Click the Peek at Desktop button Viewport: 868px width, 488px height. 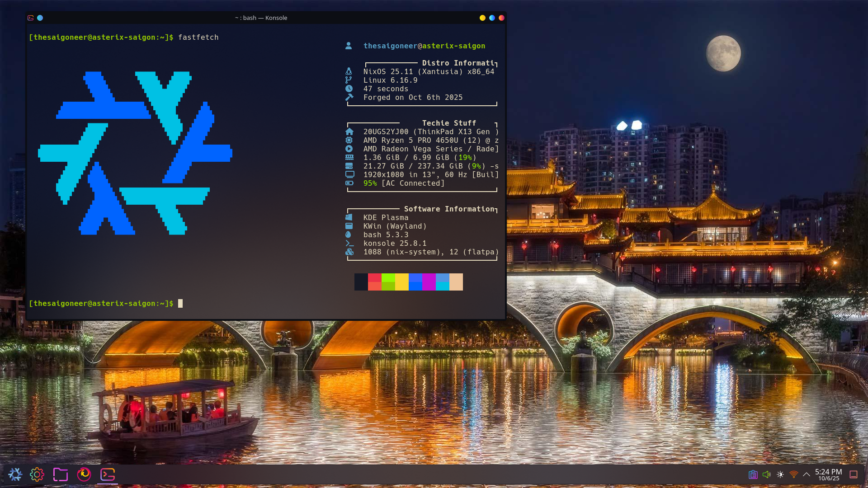tap(854, 474)
